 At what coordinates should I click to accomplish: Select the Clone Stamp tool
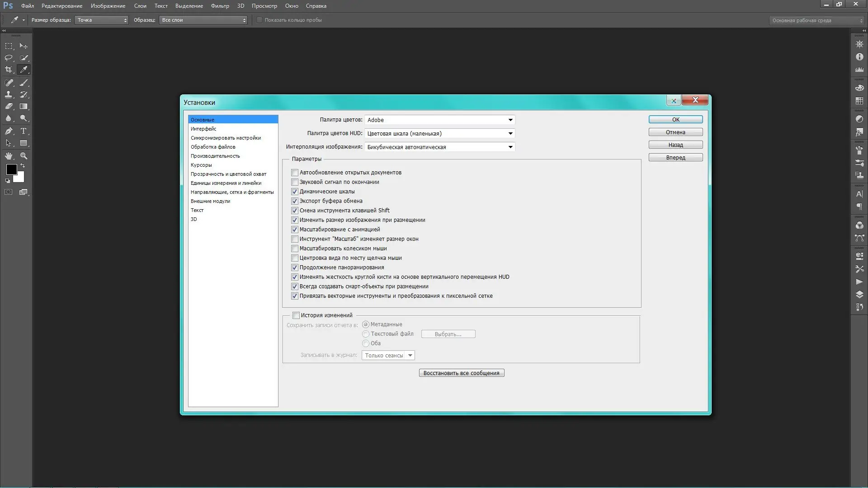[9, 95]
